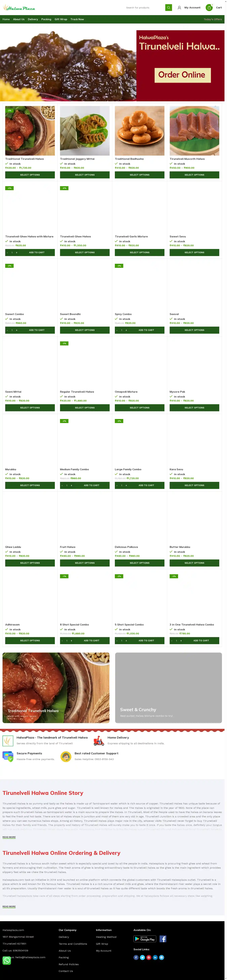Click the My Account user icon
Screen dimensions: 227x980
pos(179,8)
